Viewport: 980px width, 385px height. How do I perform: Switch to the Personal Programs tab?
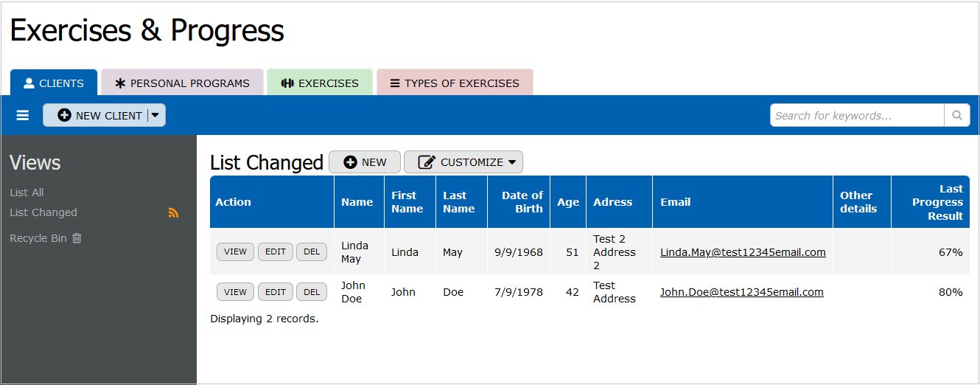[x=182, y=83]
